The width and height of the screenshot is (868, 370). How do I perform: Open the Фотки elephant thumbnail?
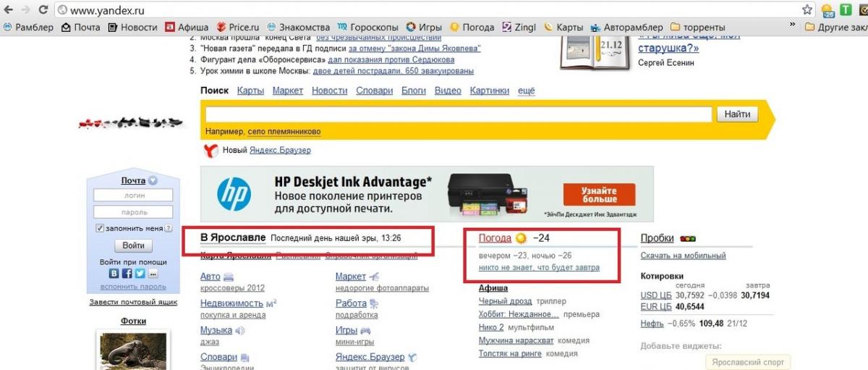pyautogui.click(x=133, y=350)
